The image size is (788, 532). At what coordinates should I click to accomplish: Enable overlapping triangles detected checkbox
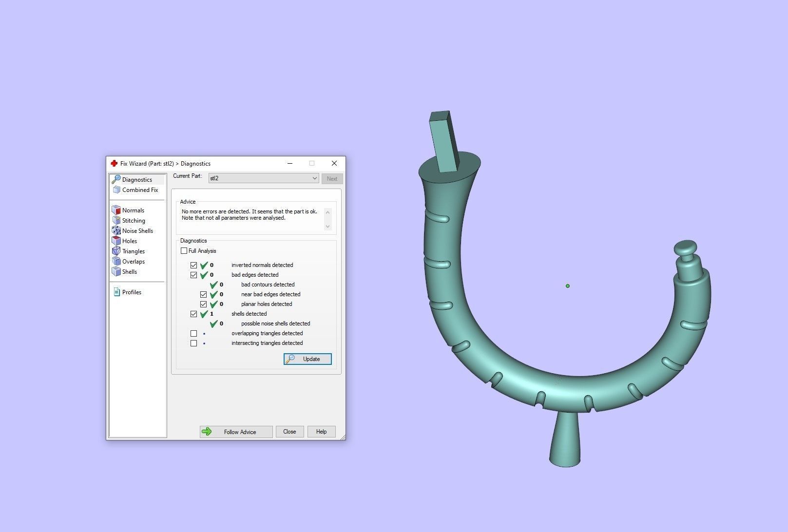[x=193, y=333]
